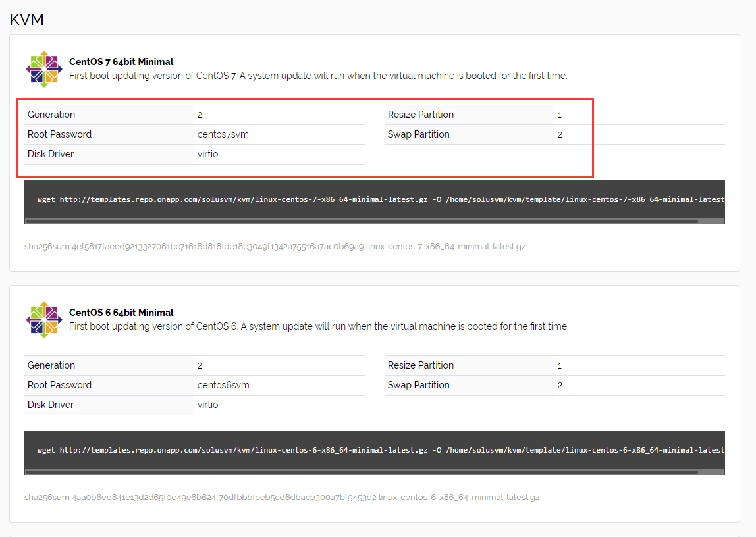Select the CentOS 7 64bit Minimal title
756x537 pixels.
point(121,62)
